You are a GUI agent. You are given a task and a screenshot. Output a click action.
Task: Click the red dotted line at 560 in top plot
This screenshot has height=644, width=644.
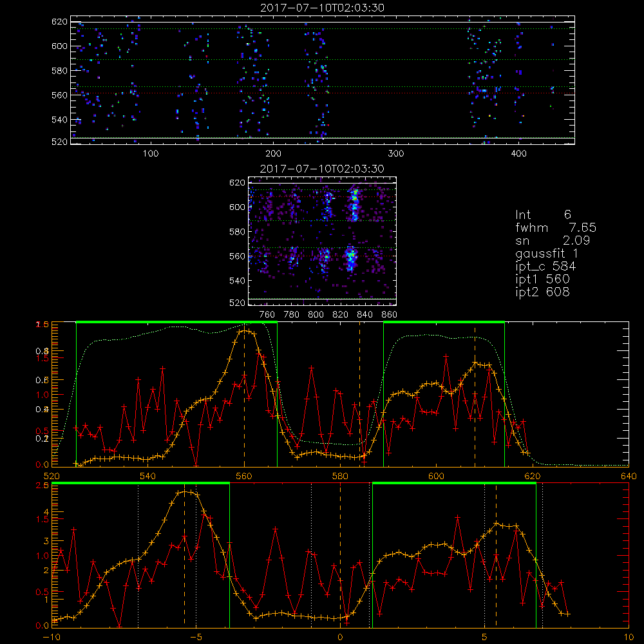pos(323,93)
